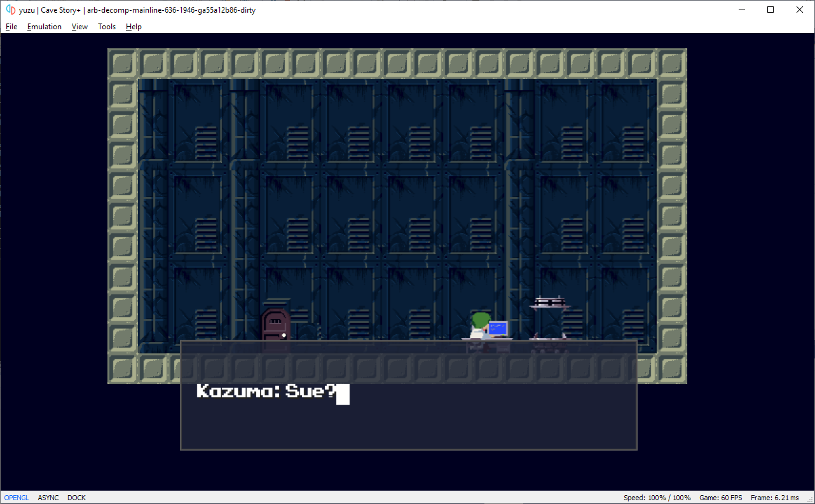The width and height of the screenshot is (815, 504).
Task: Open the View menu
Action: [79, 27]
